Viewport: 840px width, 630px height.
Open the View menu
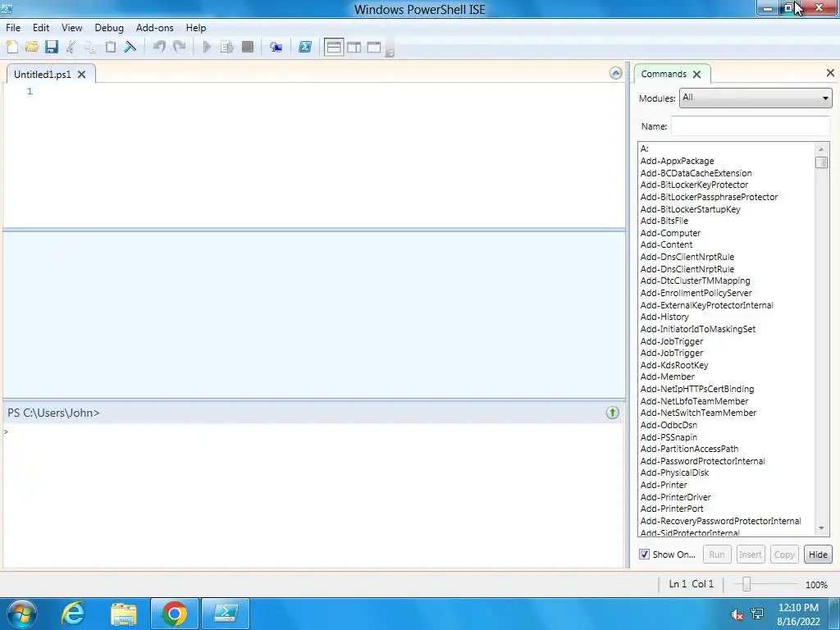tap(72, 28)
